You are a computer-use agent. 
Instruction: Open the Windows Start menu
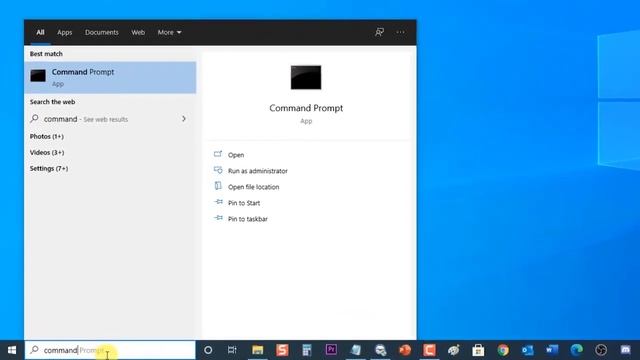(x=12, y=350)
